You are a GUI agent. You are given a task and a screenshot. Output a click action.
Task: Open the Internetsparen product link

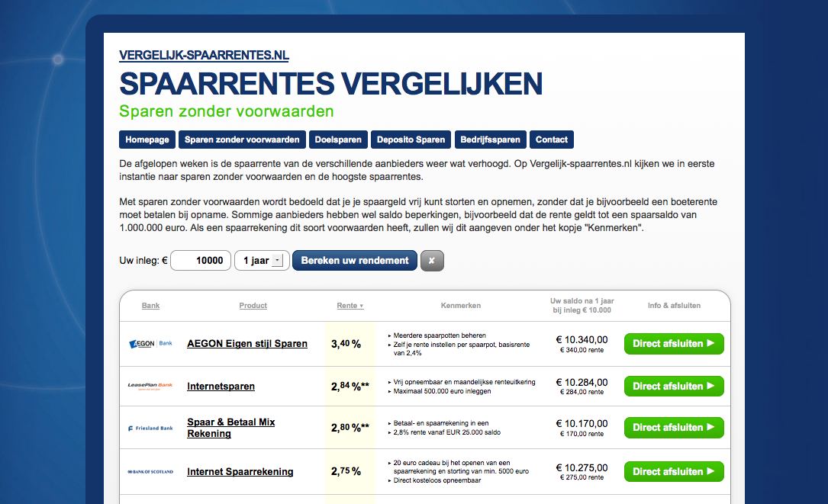click(x=221, y=387)
